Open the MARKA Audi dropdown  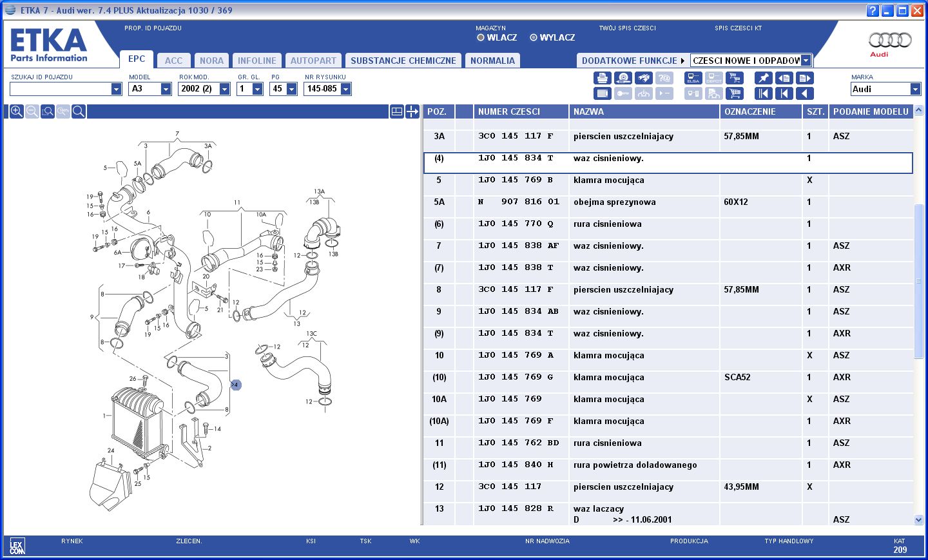pos(915,89)
